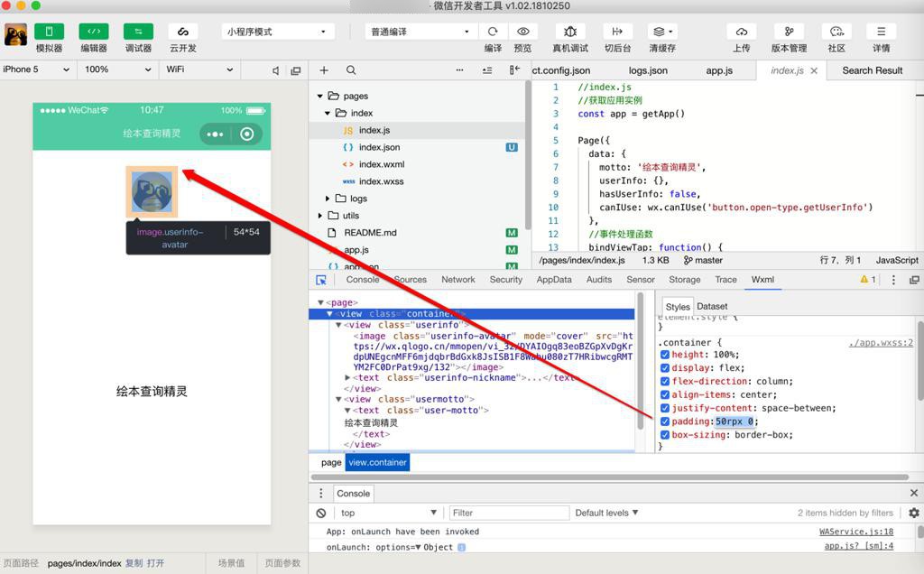Mute the simulator sound icon
This screenshot has height=574, width=924.
pyautogui.click(x=275, y=70)
